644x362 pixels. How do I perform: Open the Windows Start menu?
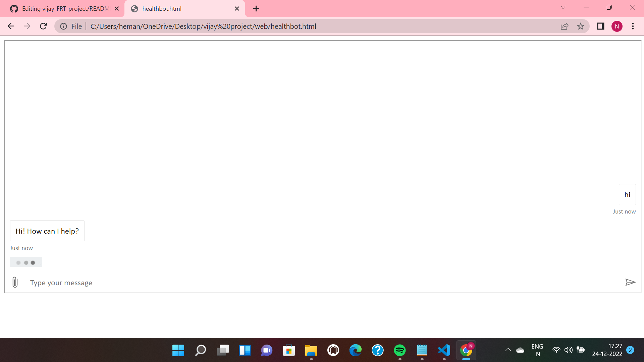(178, 350)
